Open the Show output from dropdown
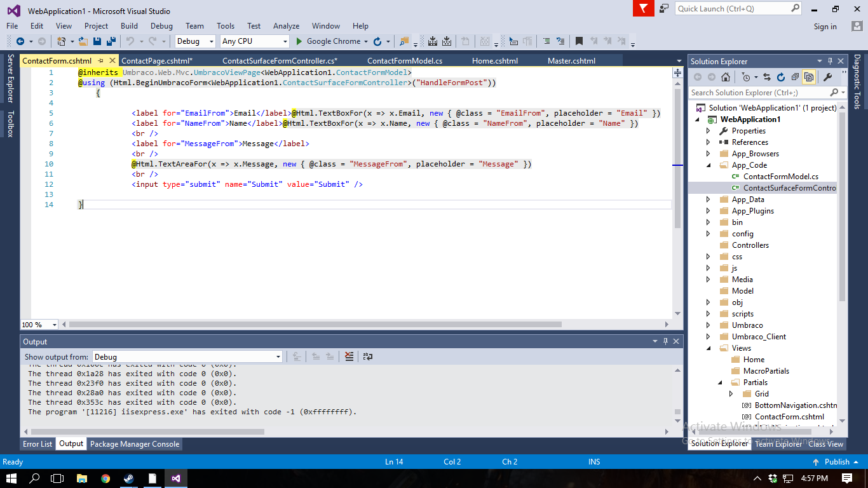 coord(187,356)
